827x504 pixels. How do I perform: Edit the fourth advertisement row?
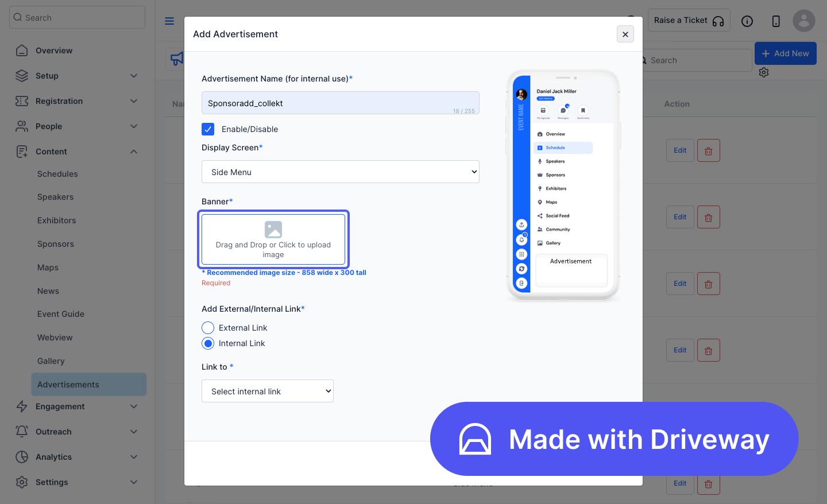click(x=680, y=350)
